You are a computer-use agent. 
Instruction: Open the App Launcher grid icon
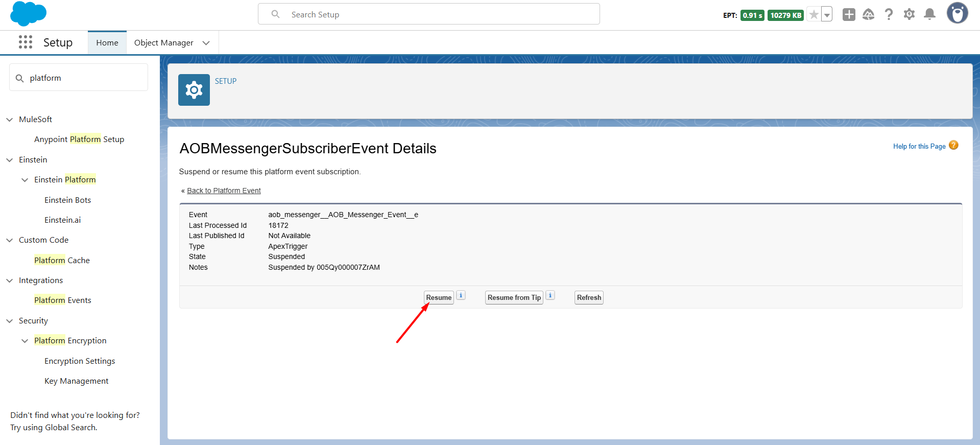point(26,42)
